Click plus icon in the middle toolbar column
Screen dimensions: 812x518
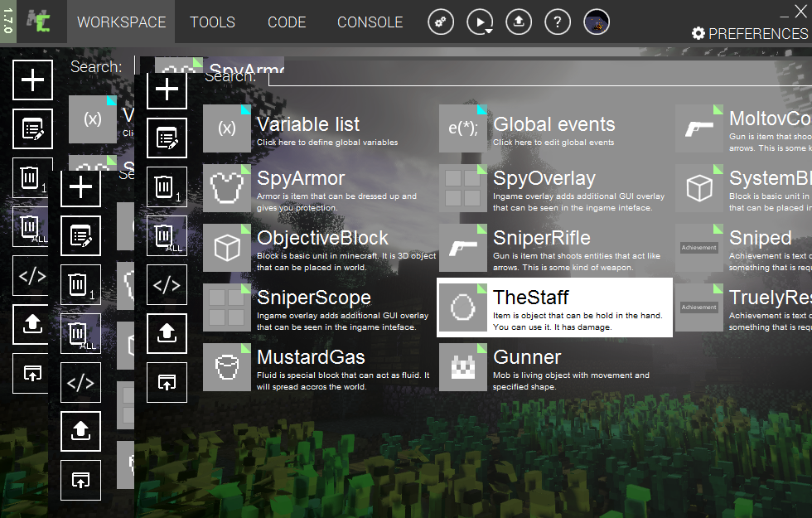tap(81, 187)
